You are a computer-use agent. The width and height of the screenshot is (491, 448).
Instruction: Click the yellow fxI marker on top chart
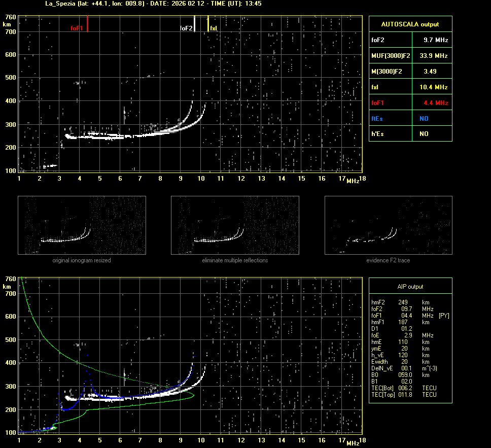pos(208,23)
